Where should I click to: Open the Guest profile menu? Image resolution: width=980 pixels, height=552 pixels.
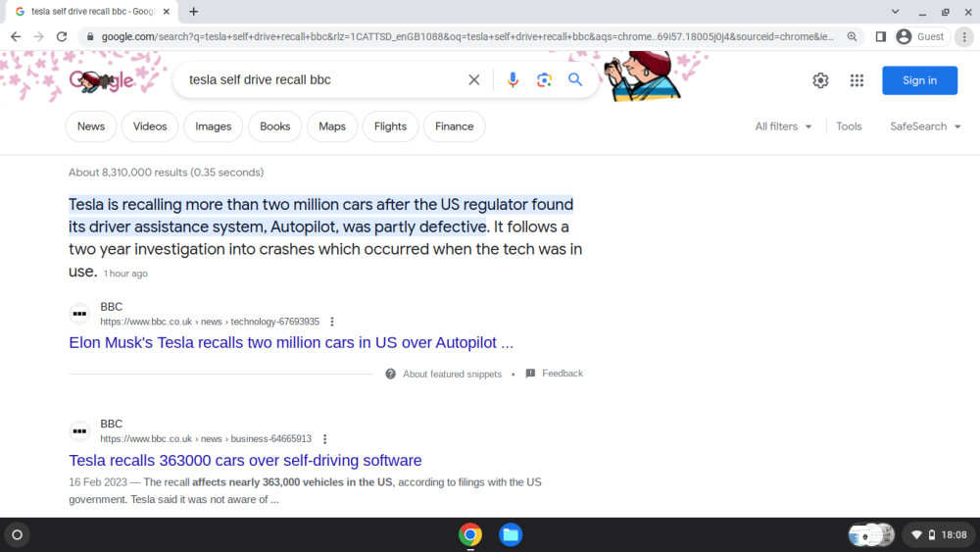coord(922,37)
